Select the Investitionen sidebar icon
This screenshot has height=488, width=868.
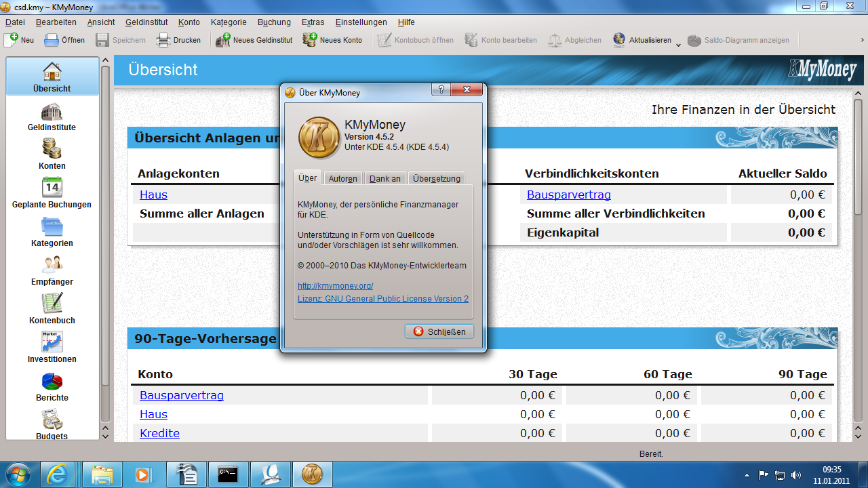[52, 348]
